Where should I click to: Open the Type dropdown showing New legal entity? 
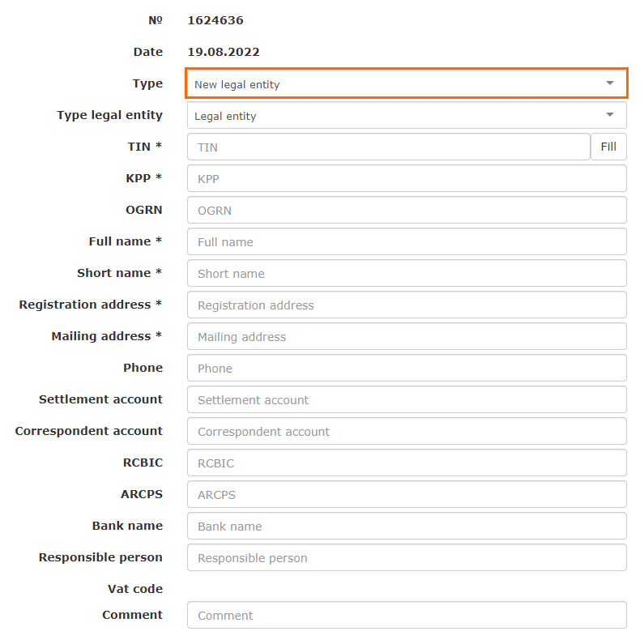[x=397, y=84]
